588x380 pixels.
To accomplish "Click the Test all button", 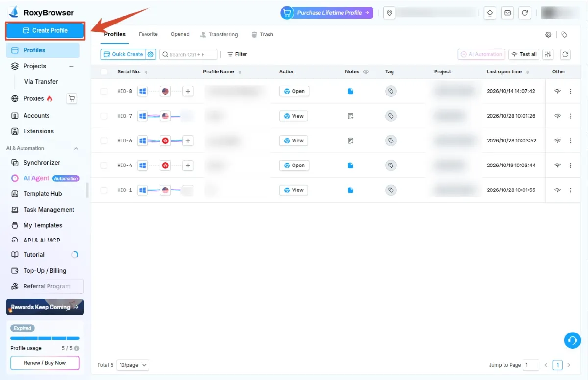I will (x=524, y=54).
